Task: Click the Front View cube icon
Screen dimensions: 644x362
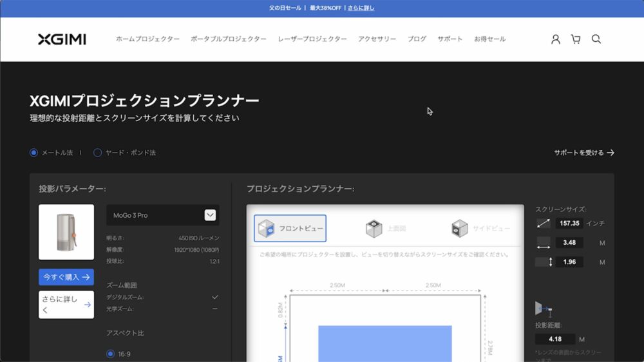Action: (266, 228)
